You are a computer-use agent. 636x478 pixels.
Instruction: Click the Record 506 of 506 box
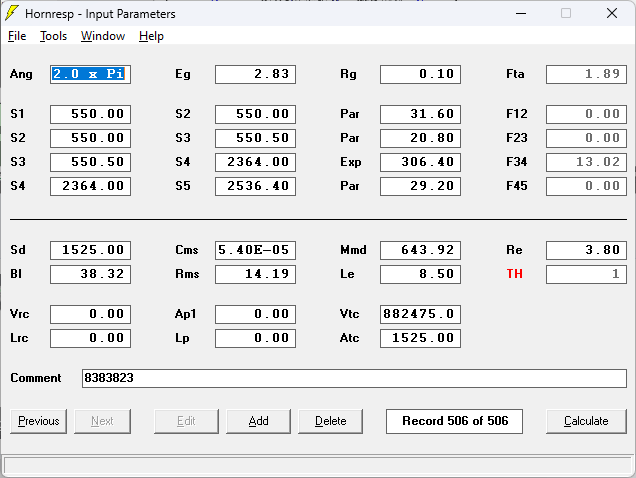[x=454, y=421]
